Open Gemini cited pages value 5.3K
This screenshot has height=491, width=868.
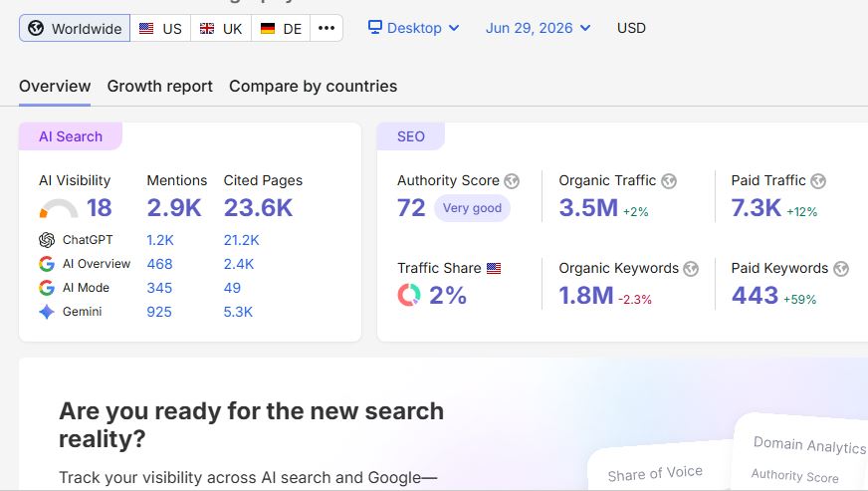pos(238,312)
